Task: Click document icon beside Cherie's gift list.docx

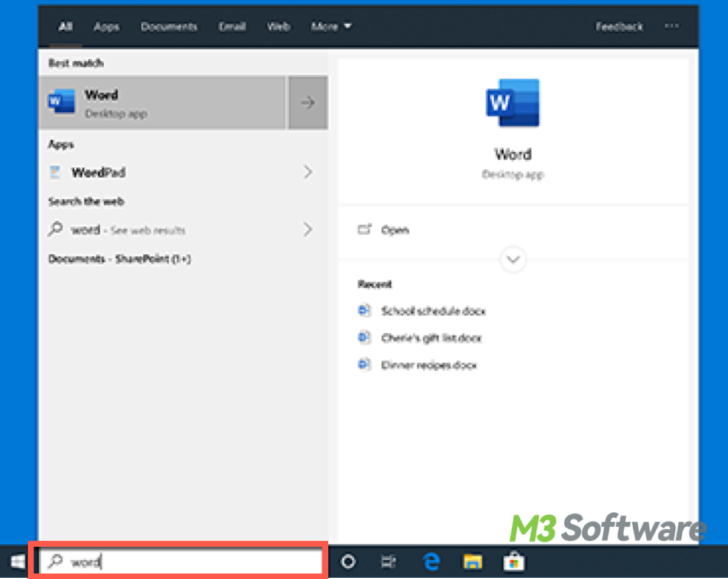Action: pos(364,337)
